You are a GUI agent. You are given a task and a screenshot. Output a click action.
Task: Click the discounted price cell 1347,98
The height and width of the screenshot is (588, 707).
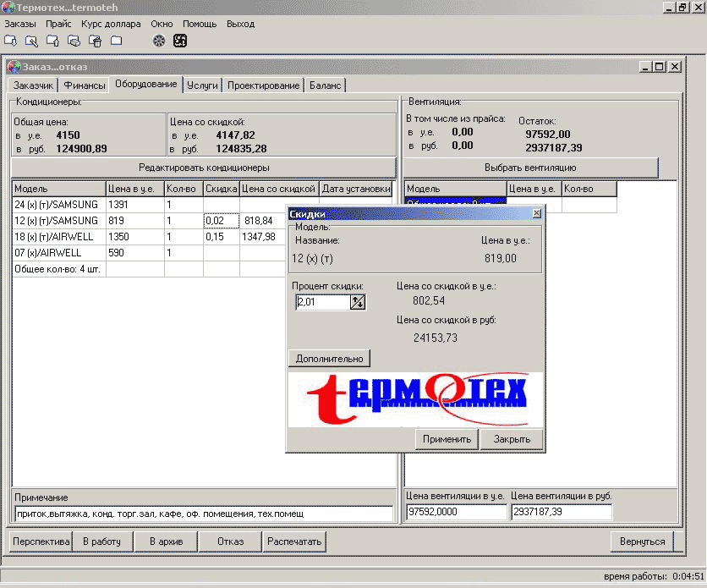[x=263, y=237]
